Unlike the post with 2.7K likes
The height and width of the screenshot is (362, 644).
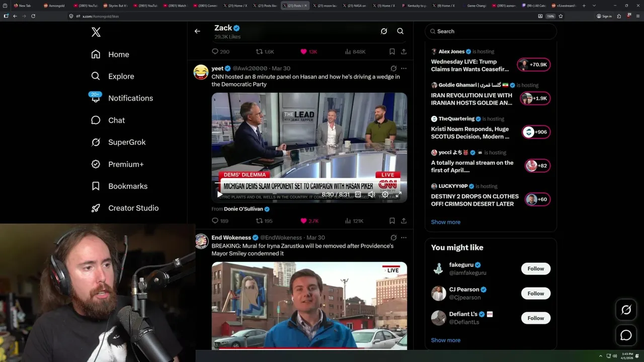coord(303,221)
